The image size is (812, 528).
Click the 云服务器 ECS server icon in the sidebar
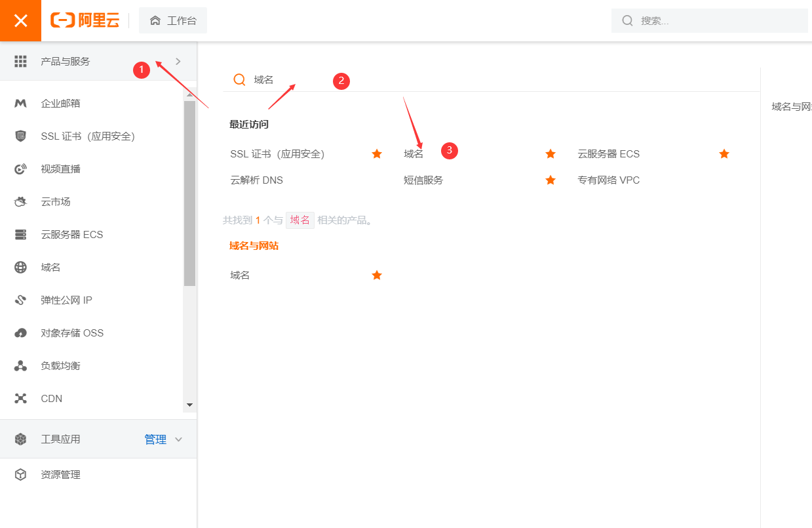pyautogui.click(x=20, y=234)
